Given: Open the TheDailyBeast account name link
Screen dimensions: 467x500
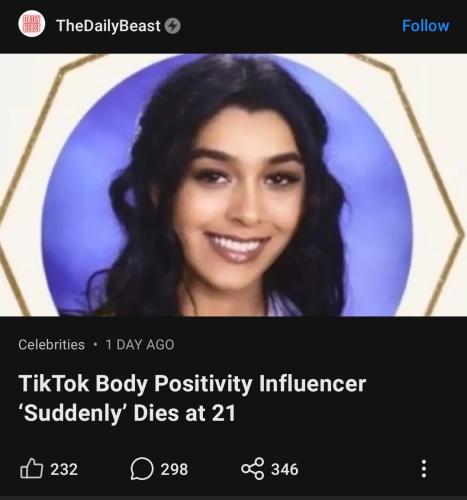Looking at the screenshot, I should pos(108,26).
